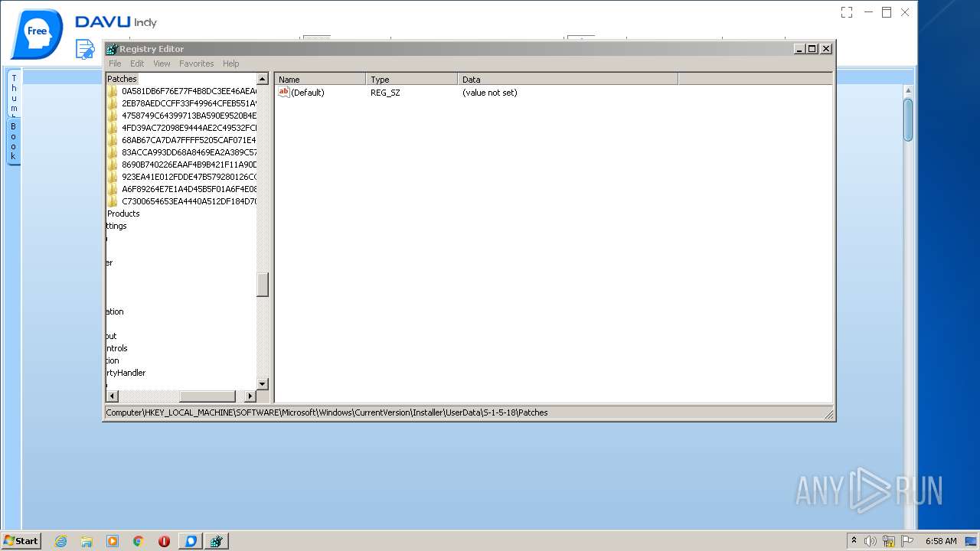Click the registry path status bar
This screenshot has width=980, height=551.
[x=469, y=412]
